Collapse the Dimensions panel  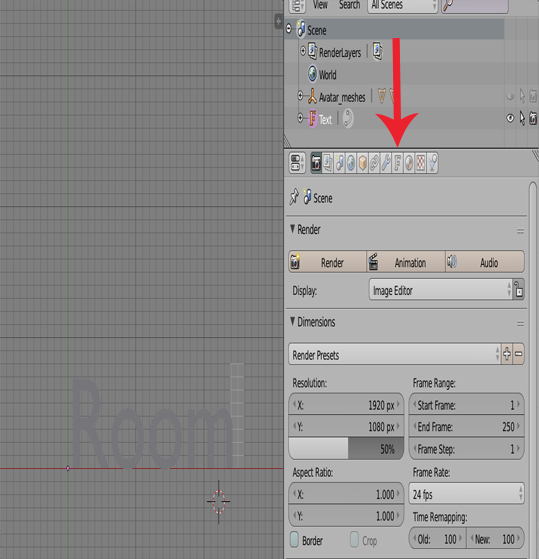pyautogui.click(x=293, y=321)
